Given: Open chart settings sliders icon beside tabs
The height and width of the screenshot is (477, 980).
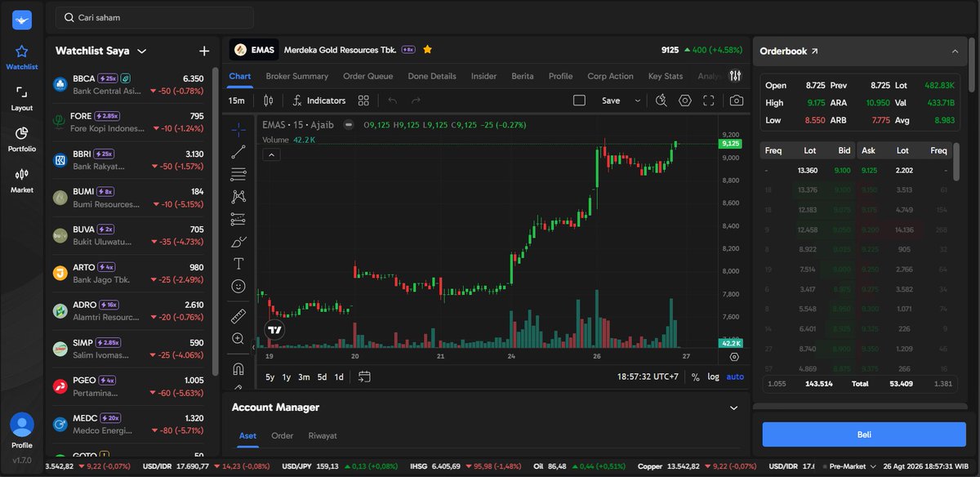Looking at the screenshot, I should pyautogui.click(x=736, y=76).
